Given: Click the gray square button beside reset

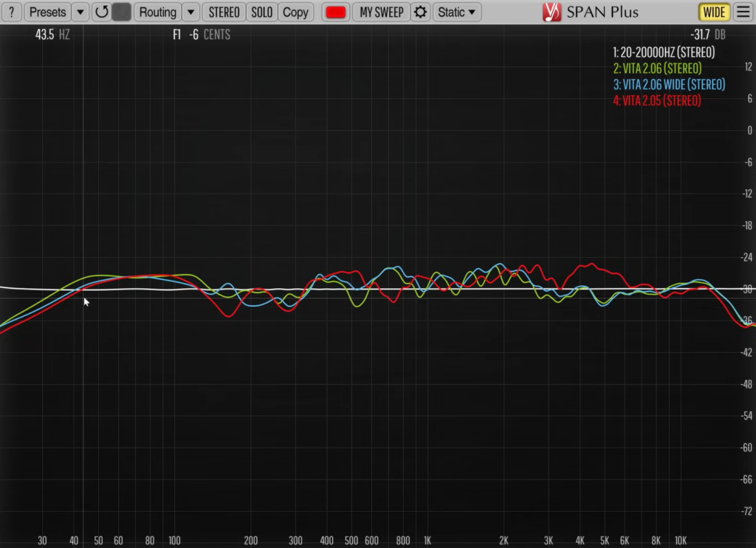Looking at the screenshot, I should pyautogui.click(x=122, y=12).
